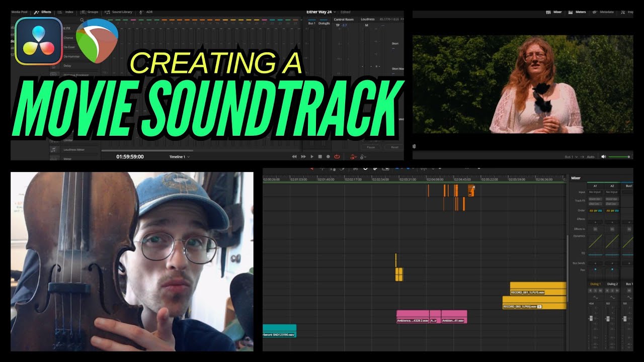Image resolution: width=644 pixels, height=362 pixels.
Task: Click the stop transport button
Action: (320, 156)
